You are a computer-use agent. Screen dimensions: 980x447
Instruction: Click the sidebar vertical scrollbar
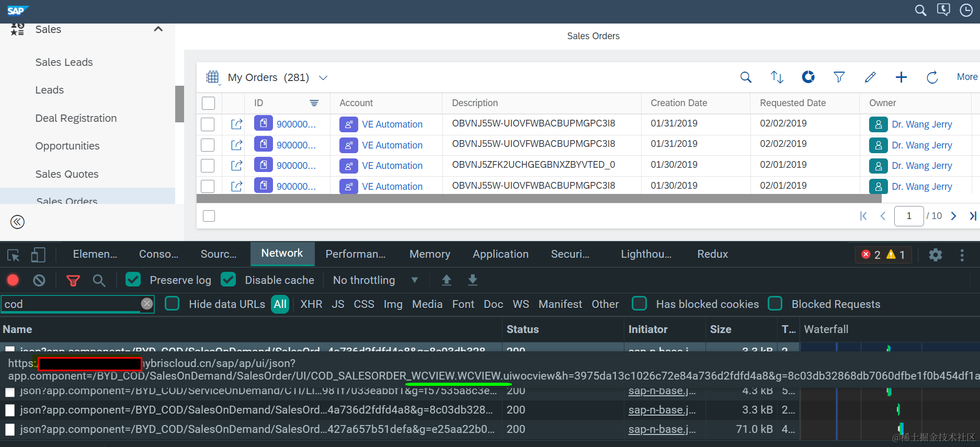click(x=179, y=104)
